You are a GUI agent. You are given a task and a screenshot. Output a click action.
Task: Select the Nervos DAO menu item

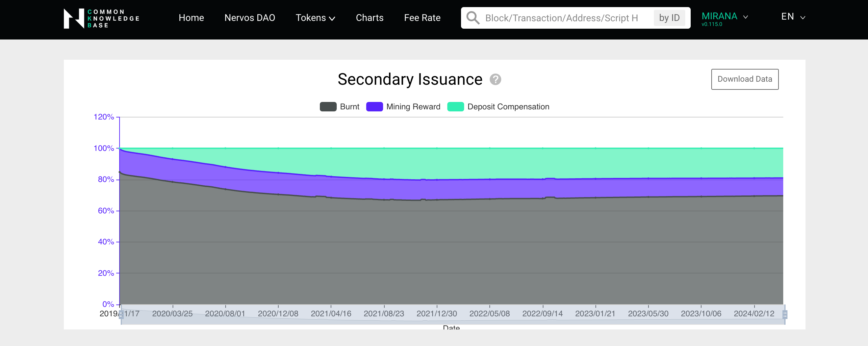click(249, 18)
